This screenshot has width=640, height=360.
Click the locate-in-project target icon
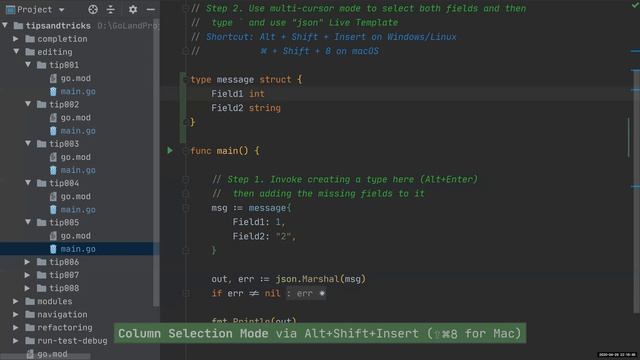tap(93, 9)
